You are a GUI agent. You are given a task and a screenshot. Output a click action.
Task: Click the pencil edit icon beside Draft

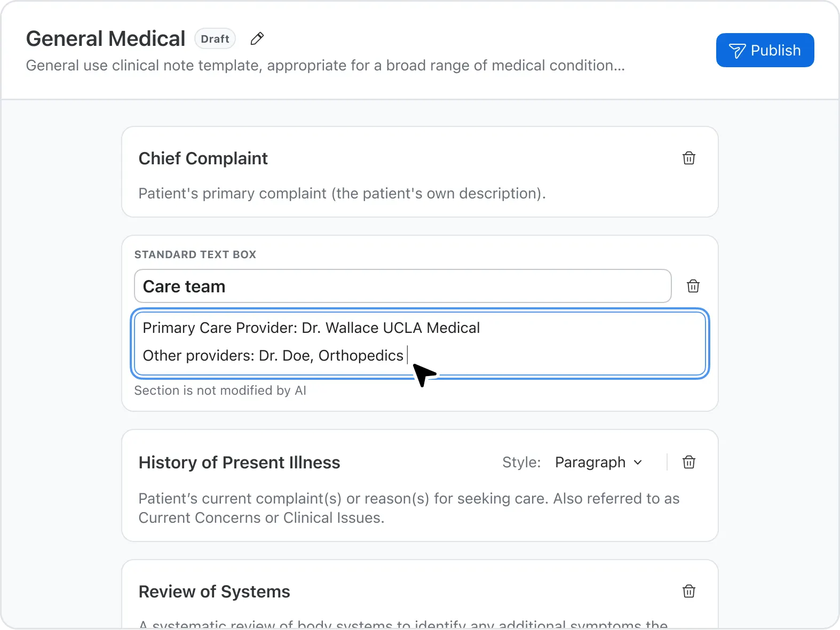pyautogui.click(x=257, y=39)
